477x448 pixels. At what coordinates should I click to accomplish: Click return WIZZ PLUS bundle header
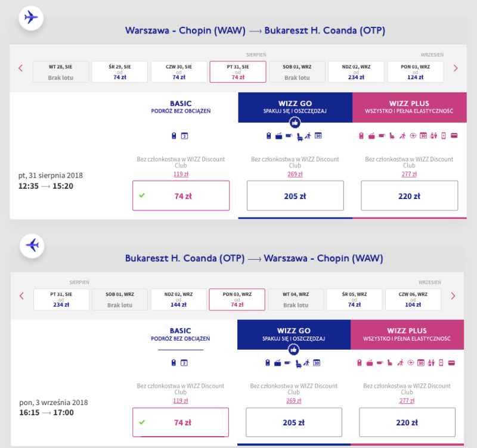coord(407,334)
